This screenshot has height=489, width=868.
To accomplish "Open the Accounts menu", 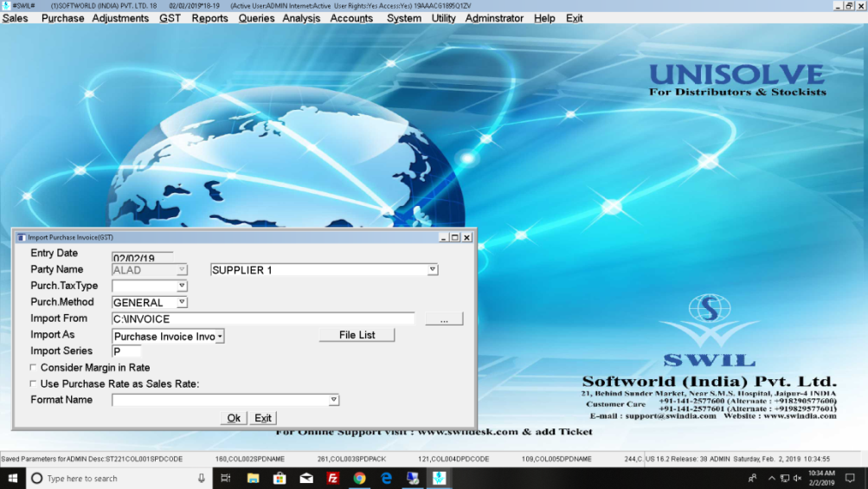I will [351, 18].
